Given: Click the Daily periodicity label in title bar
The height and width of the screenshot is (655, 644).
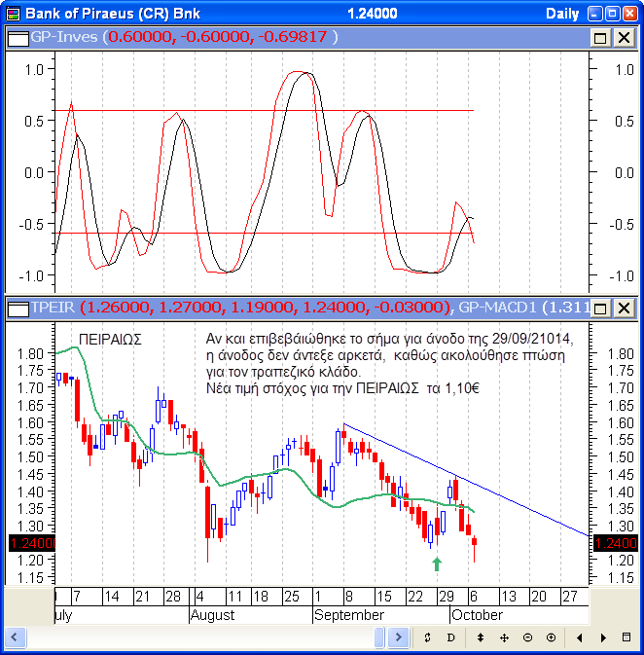Looking at the screenshot, I should (562, 14).
